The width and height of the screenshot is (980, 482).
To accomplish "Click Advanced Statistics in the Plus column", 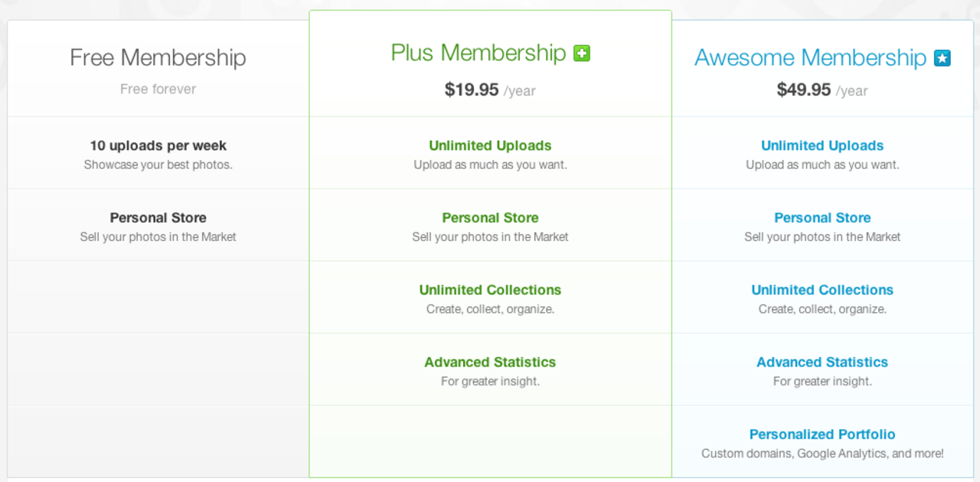I will 490,362.
